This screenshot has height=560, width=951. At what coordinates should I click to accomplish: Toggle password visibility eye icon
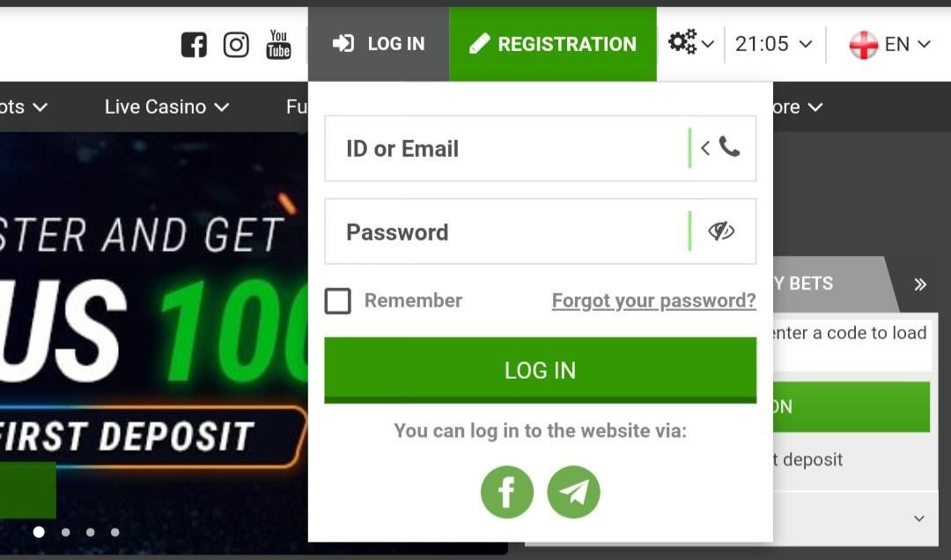pos(721,232)
